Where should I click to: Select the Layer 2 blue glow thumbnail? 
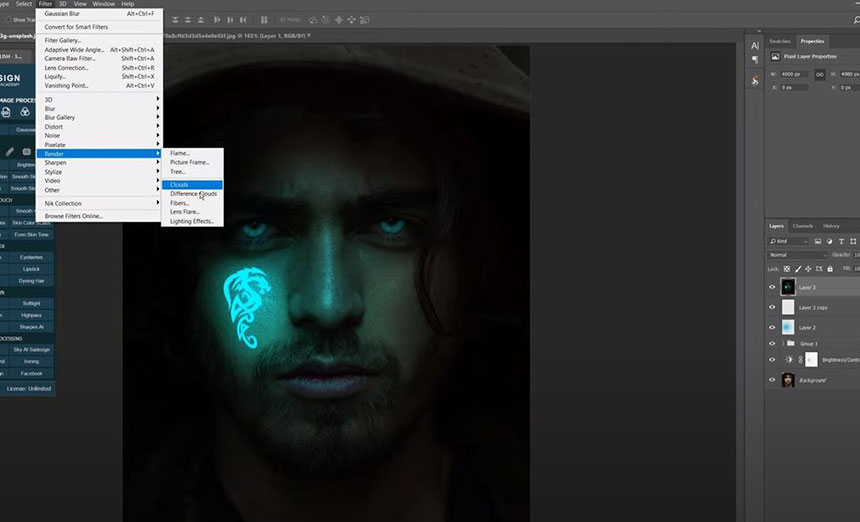[x=788, y=327]
